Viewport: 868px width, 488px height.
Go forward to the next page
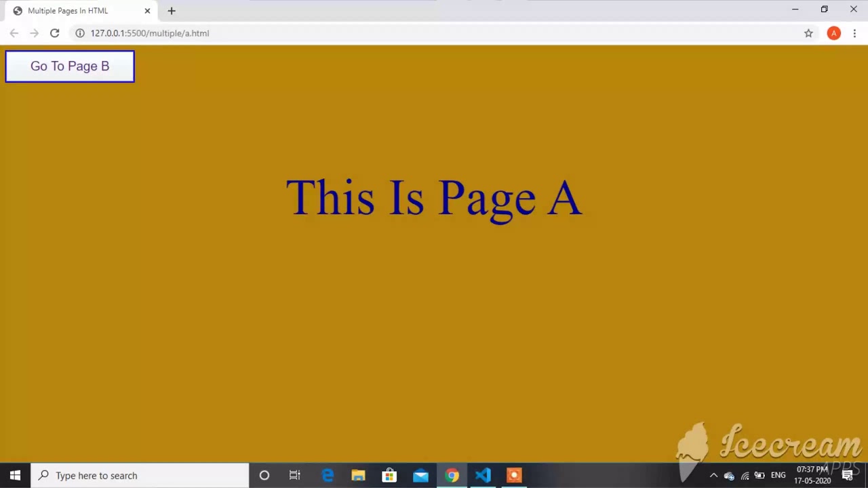click(34, 33)
